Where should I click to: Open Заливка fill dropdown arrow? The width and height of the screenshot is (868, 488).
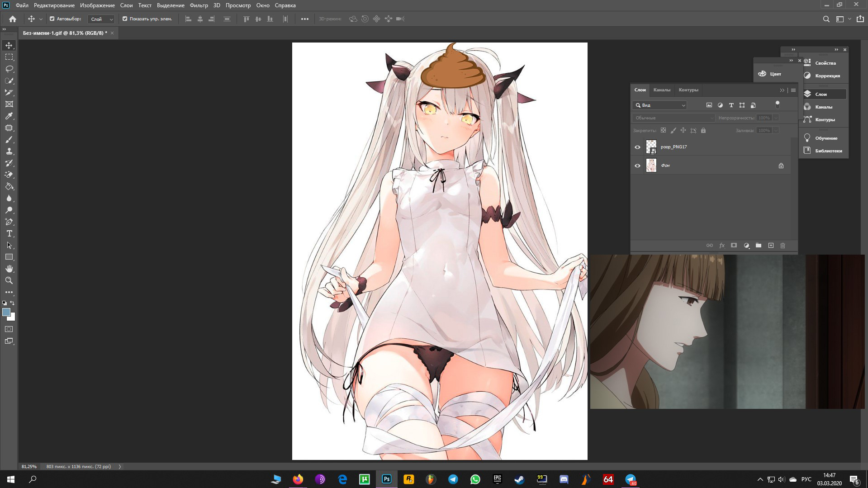776,131
